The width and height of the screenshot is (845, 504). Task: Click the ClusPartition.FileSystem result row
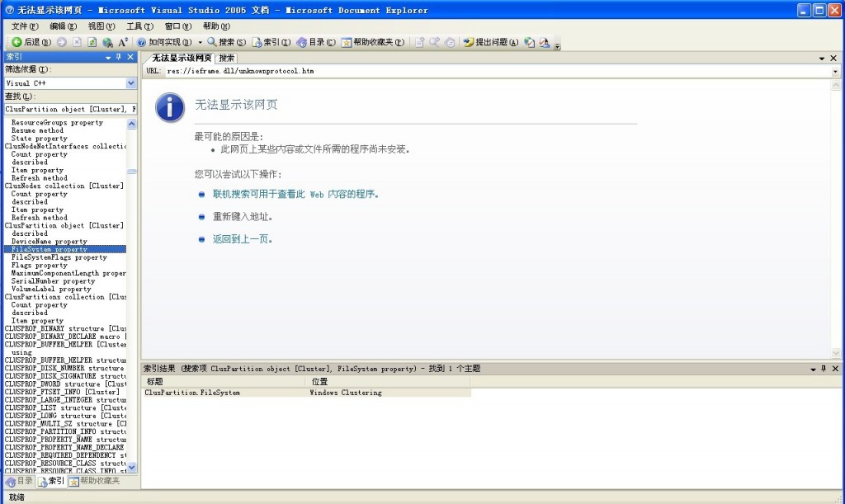coord(307,393)
